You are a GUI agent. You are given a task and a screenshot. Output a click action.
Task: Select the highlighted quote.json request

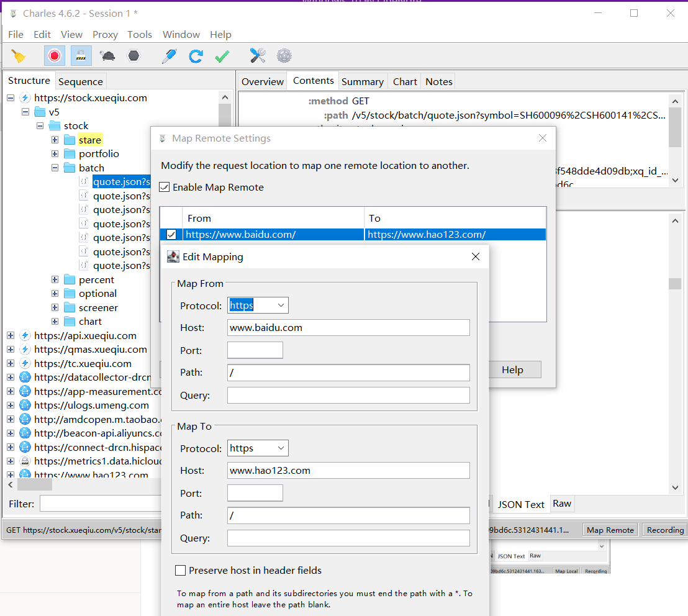point(122,182)
